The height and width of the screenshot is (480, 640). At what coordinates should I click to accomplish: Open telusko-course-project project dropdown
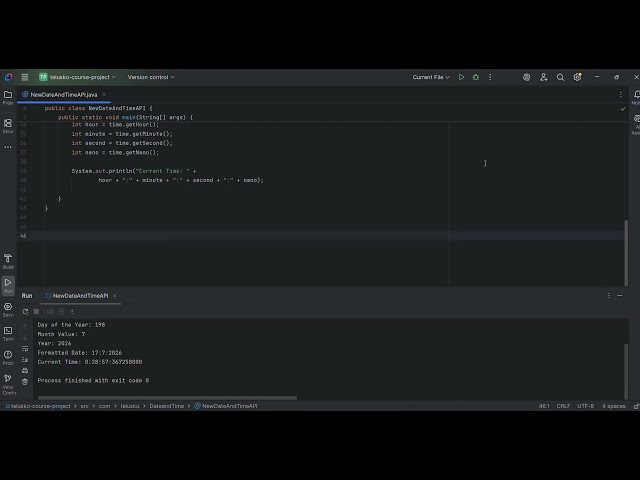[x=77, y=77]
